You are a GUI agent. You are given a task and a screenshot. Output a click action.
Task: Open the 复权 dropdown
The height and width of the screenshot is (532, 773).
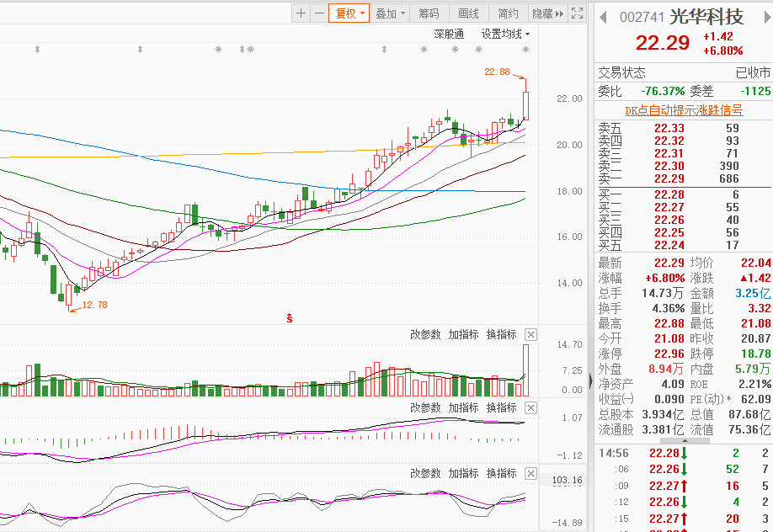click(x=349, y=13)
